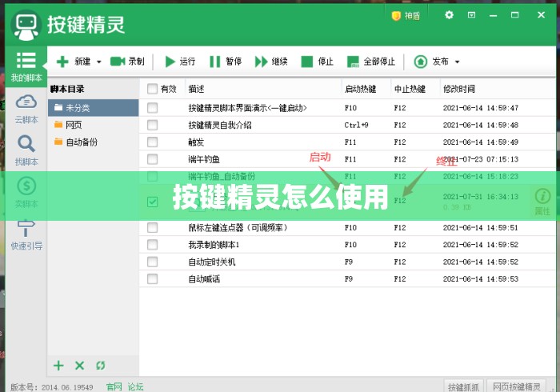Click the delete folder X icon

point(80,366)
